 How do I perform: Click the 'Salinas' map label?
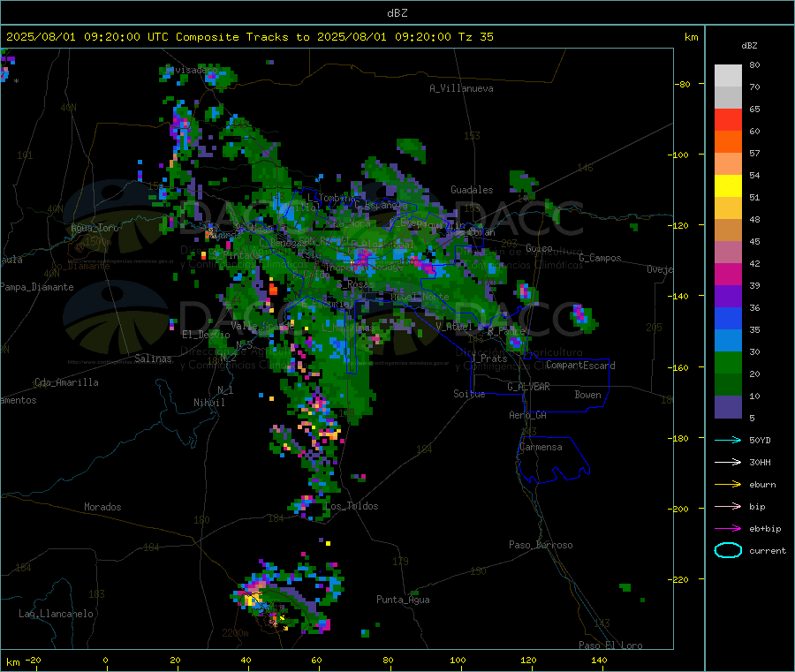[x=153, y=359]
